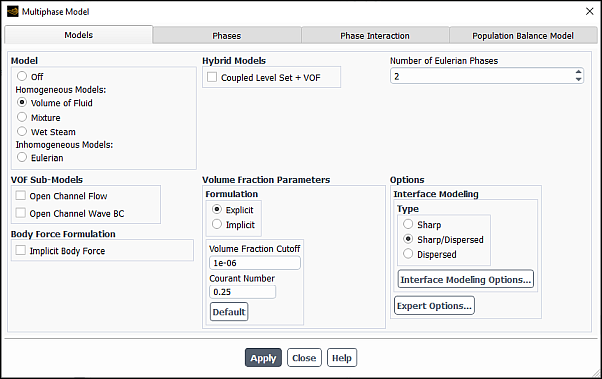Enable Open Channel Wave BC
This screenshot has height=379, width=602.
[21, 213]
